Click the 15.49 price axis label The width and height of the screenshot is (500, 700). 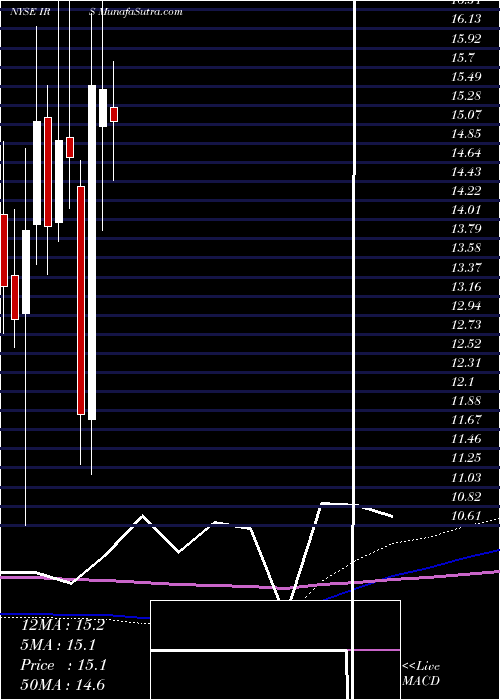click(x=466, y=77)
